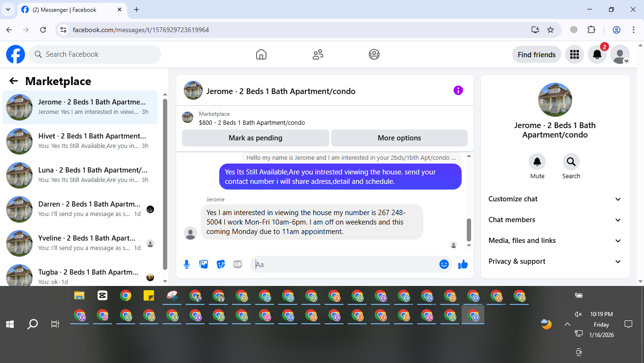Screen dimensions: 644x363
Task: Open taskbar clock showing 10:19 PM
Action: [x=601, y=324]
